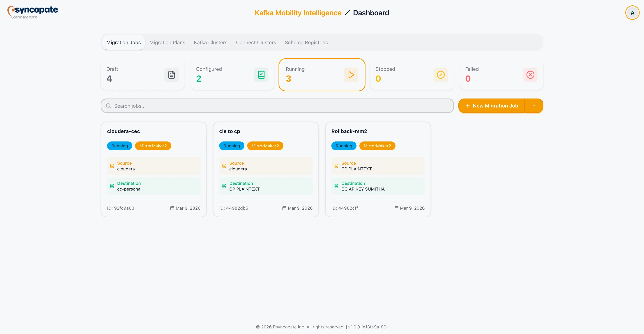Click the Configured status checkmark icon
This screenshot has width=644, height=334.
click(x=261, y=75)
